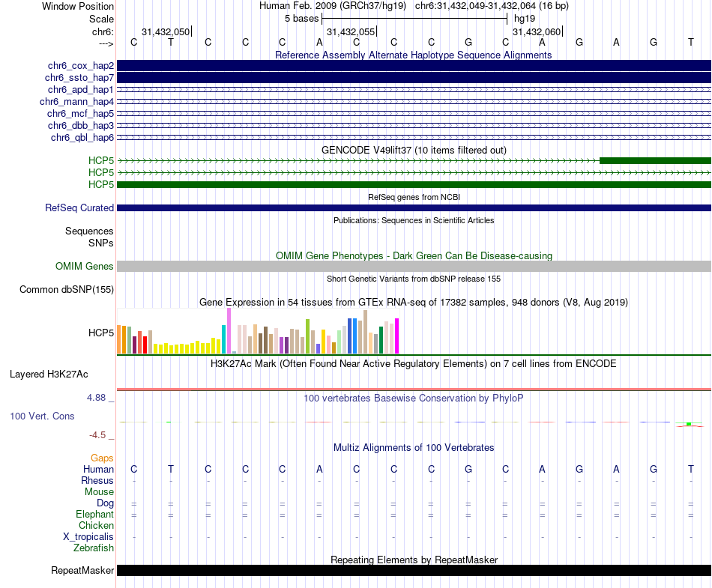712x588 pixels.
Task: Click the Human species row label
Action: (x=98, y=469)
